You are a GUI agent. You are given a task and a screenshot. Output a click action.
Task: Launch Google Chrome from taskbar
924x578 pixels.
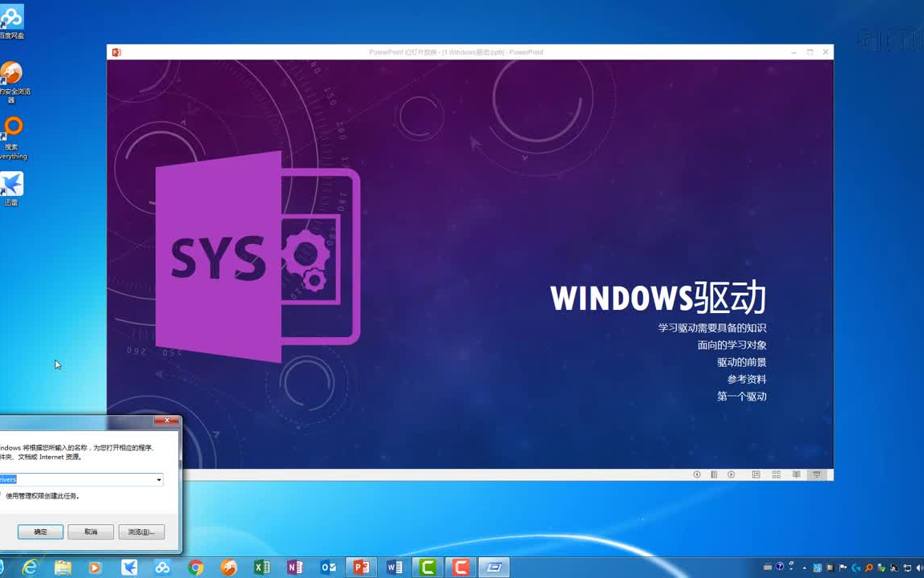click(196, 568)
